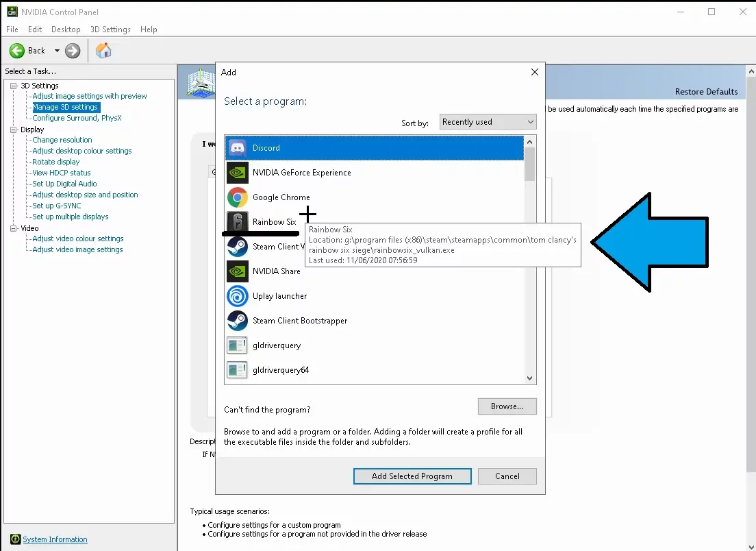Open the Desktop menu
Image resolution: width=756 pixels, height=551 pixels.
[66, 29]
